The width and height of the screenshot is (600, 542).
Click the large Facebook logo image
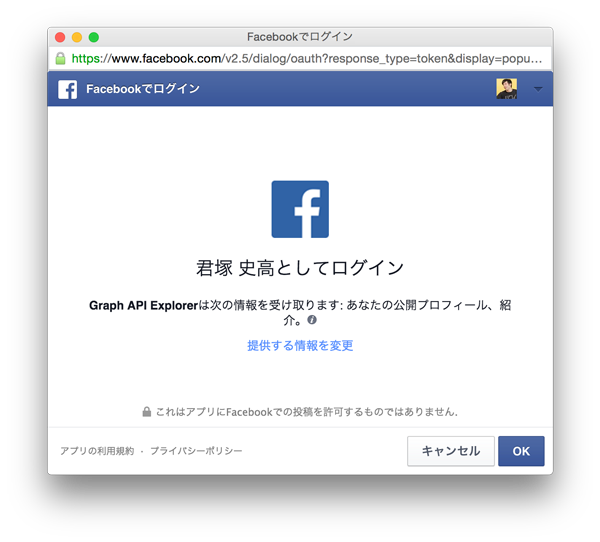coord(300,209)
